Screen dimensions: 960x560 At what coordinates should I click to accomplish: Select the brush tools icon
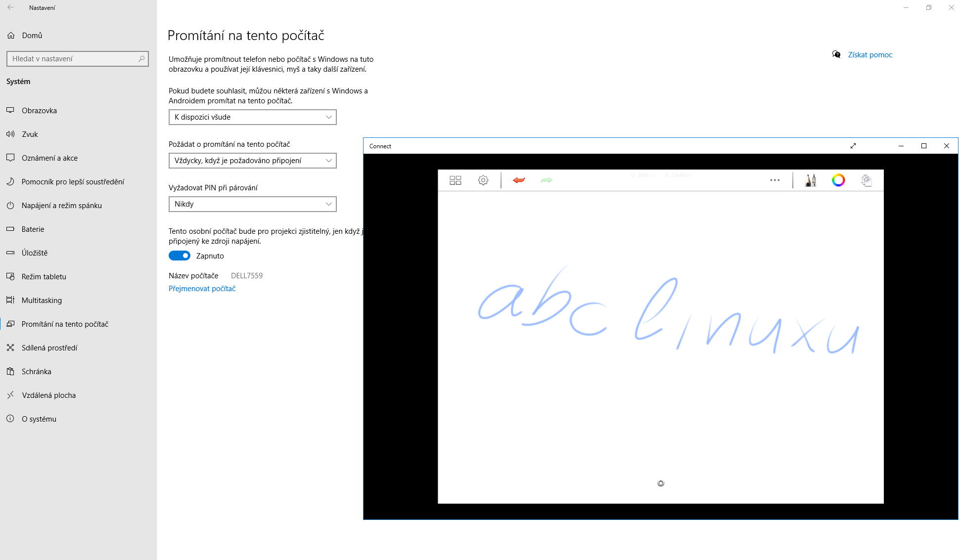[811, 180]
